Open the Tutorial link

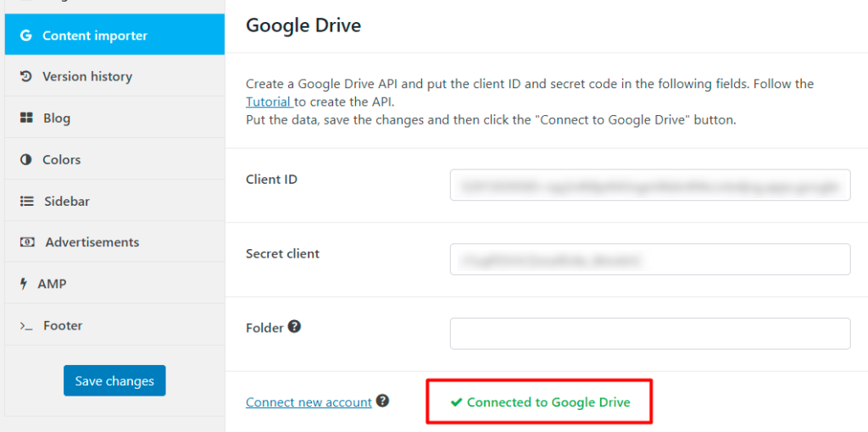coord(269,102)
